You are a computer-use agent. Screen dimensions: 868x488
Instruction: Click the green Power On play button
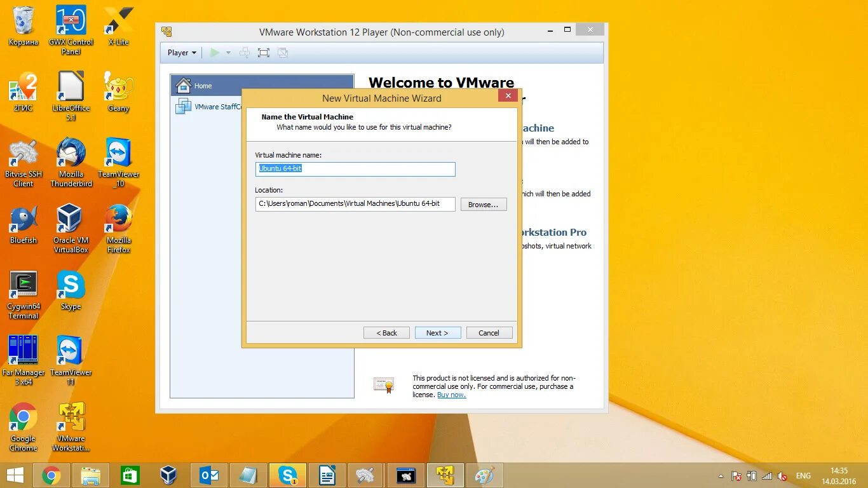[x=215, y=53]
